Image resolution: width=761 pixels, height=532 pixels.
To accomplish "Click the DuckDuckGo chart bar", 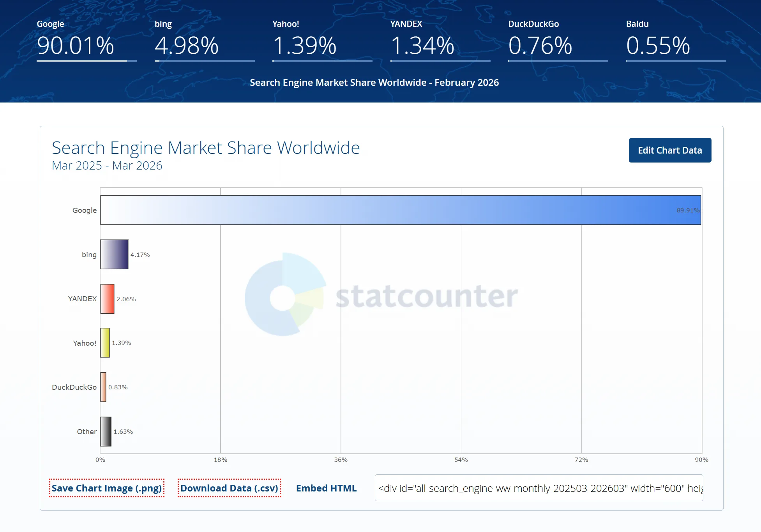I will [103, 387].
